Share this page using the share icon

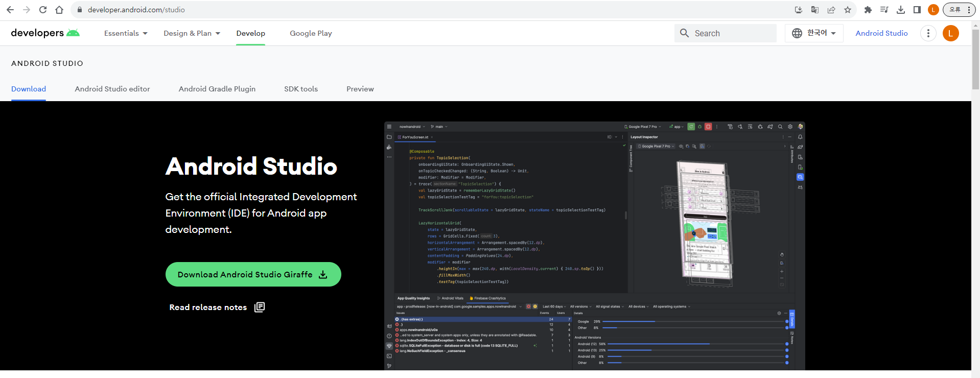[831, 10]
